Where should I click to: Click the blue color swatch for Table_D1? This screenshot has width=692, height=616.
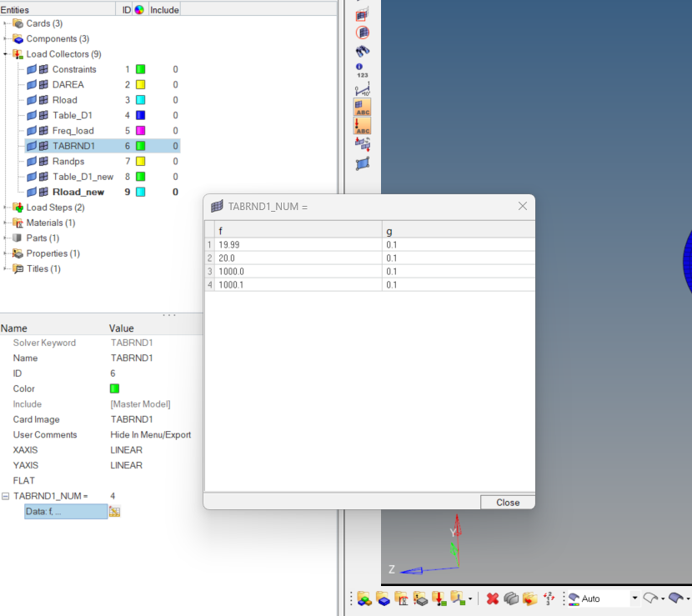[x=140, y=115]
